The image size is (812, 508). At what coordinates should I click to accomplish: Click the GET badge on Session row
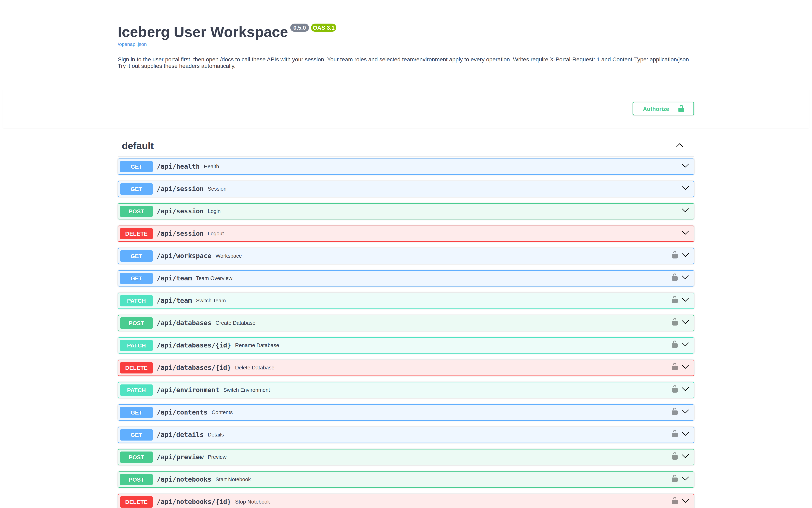(136, 189)
